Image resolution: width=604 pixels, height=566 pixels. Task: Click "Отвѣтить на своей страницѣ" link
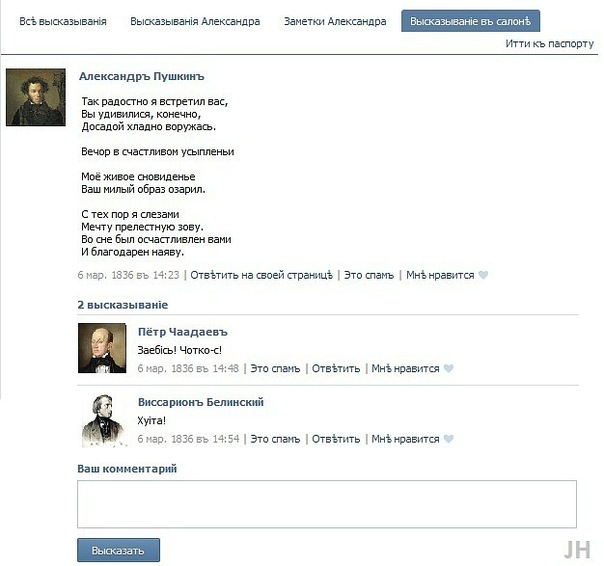click(x=262, y=275)
